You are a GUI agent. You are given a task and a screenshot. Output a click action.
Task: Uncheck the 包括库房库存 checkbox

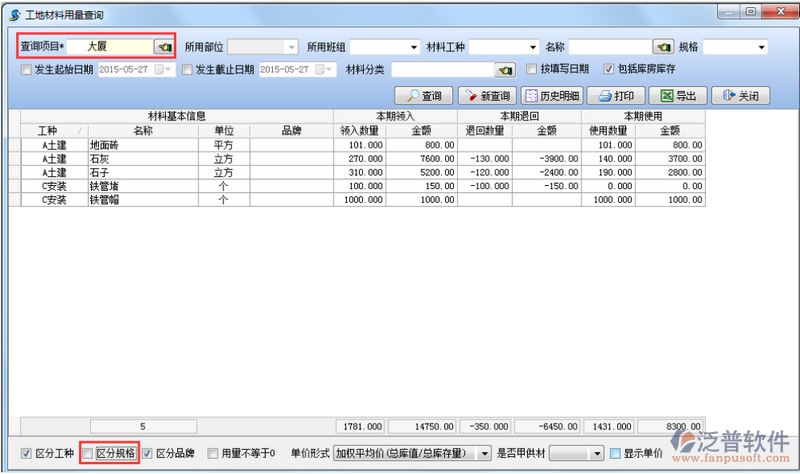point(608,70)
